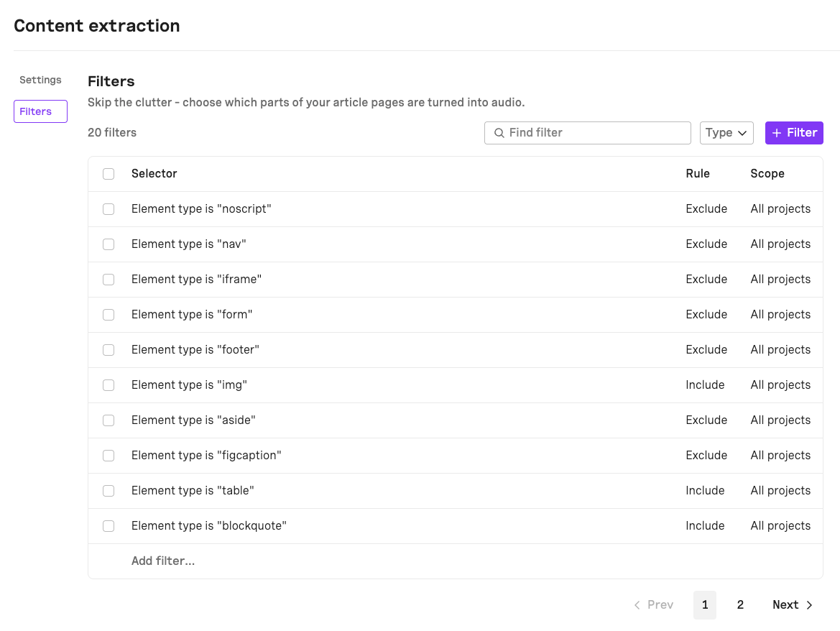
Task: Enable checkbox for the "img" filter
Action: pyautogui.click(x=109, y=385)
